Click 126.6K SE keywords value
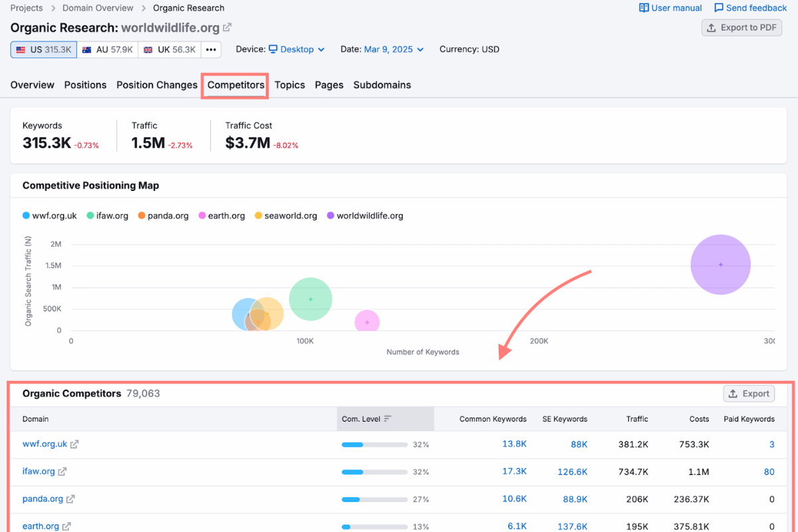Viewport: 798px width, 532px height. [573, 471]
